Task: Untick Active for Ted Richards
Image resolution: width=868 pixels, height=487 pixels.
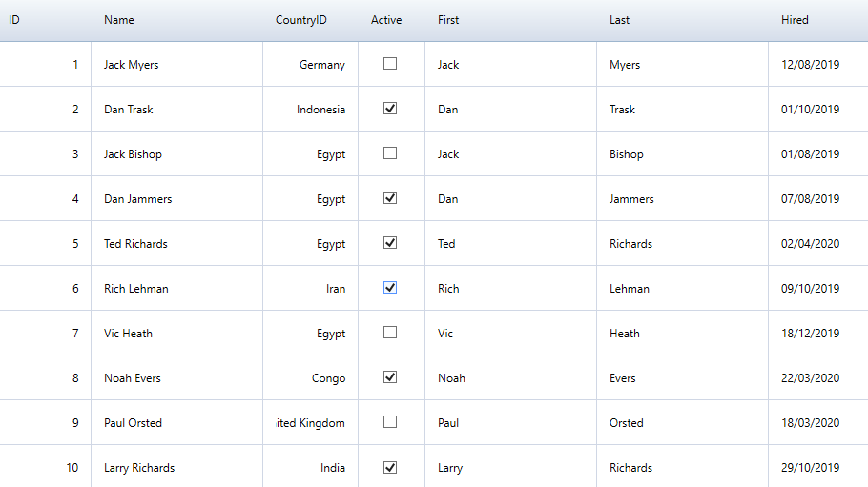Action: (390, 243)
